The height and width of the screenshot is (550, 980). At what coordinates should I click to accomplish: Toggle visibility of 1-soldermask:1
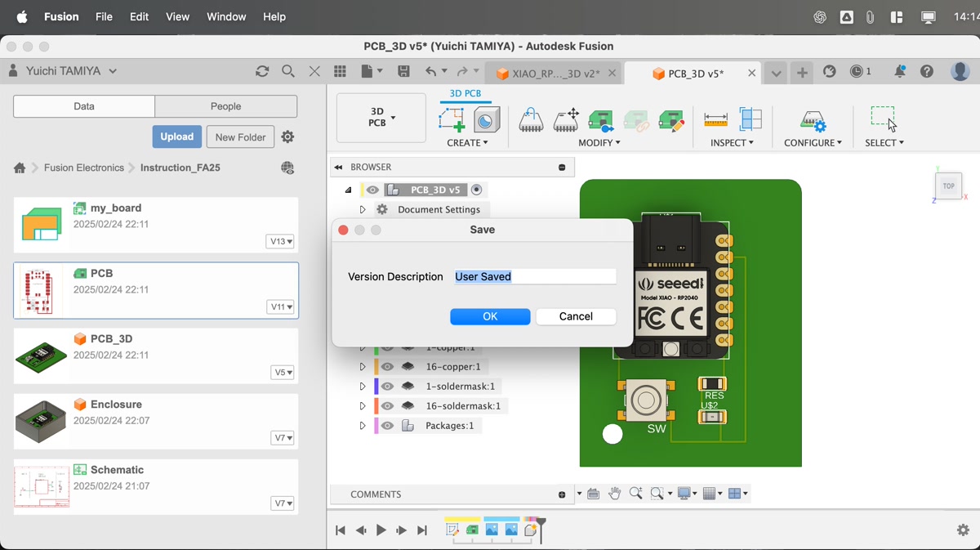(388, 387)
